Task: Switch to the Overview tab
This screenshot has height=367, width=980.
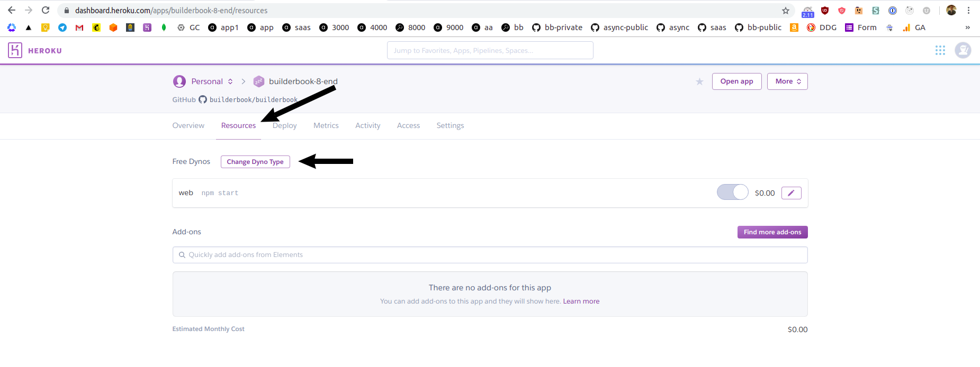Action: click(x=188, y=125)
